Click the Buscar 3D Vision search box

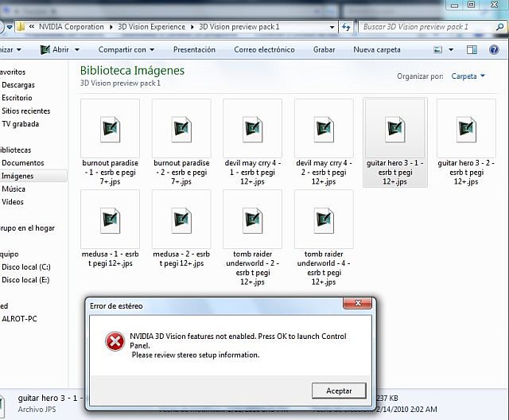429,26
